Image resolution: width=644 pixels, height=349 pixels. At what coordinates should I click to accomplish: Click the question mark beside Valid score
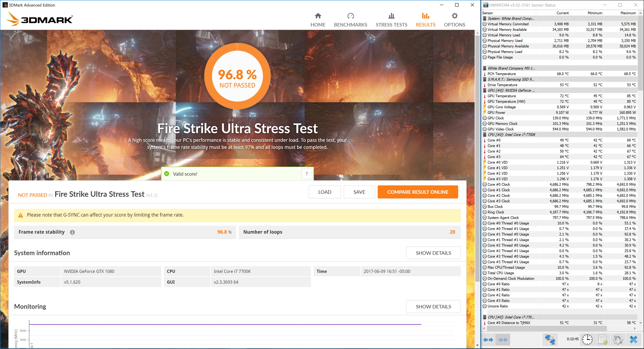(x=307, y=174)
